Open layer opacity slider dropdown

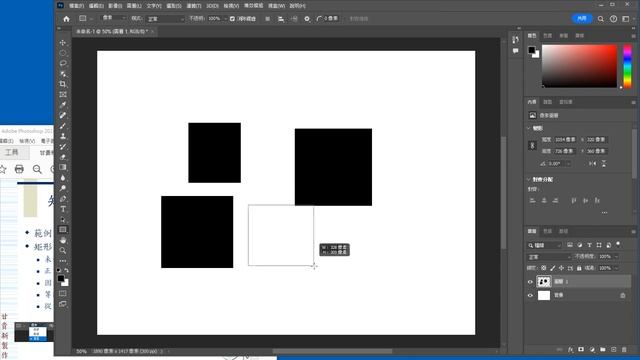(x=616, y=257)
